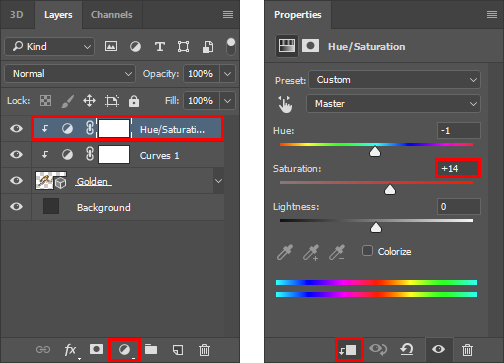504x363 pixels.
Task: Open the Normal blend mode dropdown
Action: [x=70, y=74]
